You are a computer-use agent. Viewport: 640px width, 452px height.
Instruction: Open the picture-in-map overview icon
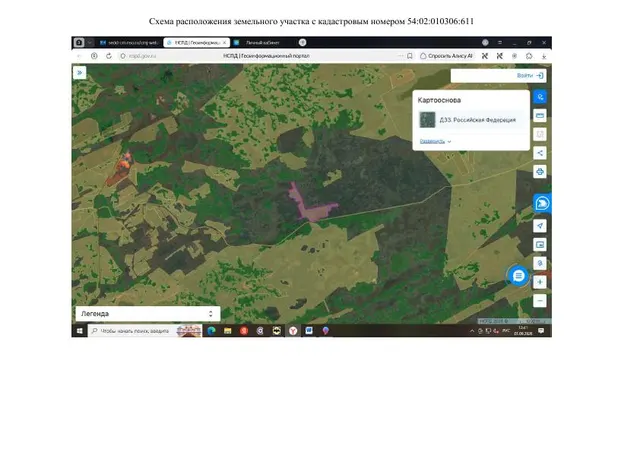click(540, 245)
